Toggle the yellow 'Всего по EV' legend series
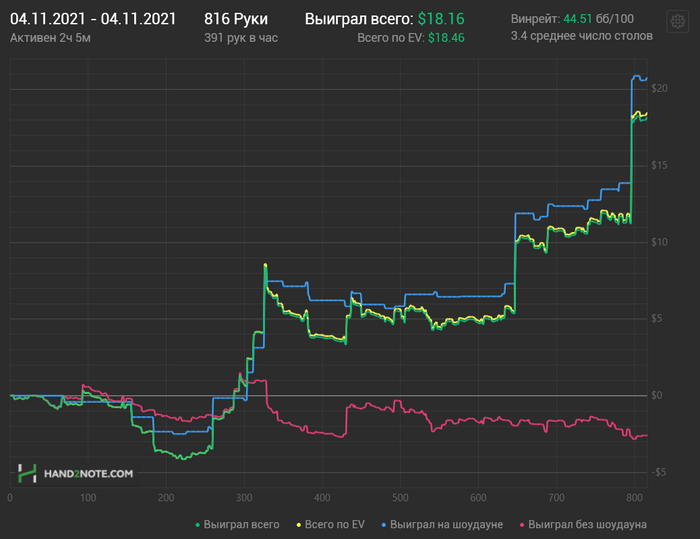Screen dimensions: 700x539 tap(330, 524)
